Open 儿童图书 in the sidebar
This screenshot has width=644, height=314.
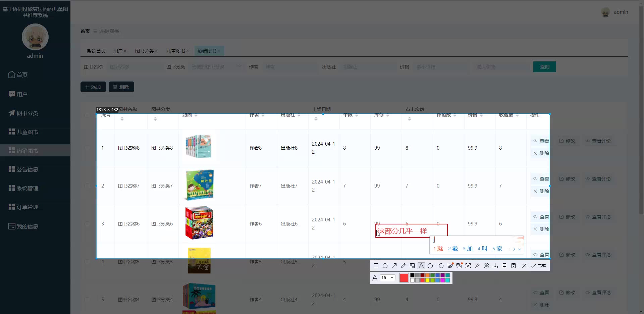click(x=35, y=132)
